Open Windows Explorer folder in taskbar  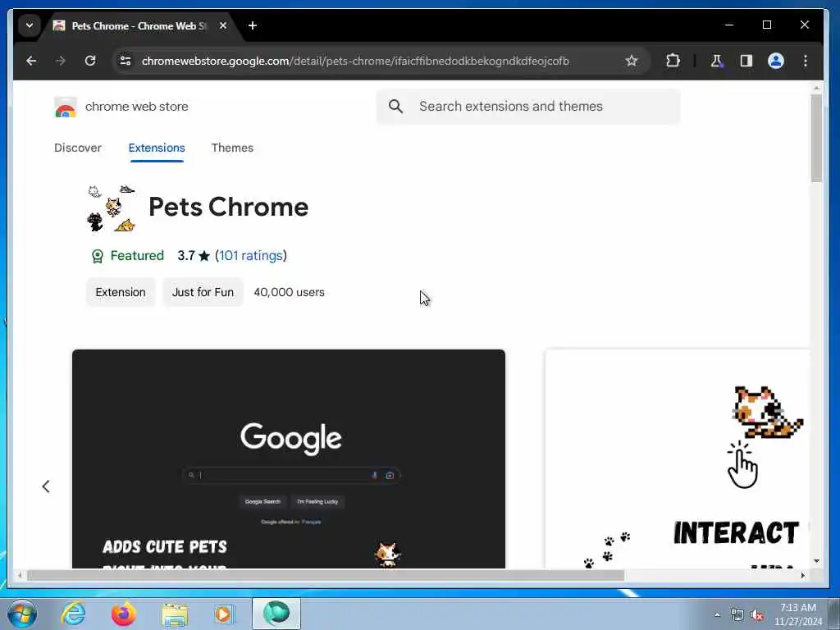175,614
